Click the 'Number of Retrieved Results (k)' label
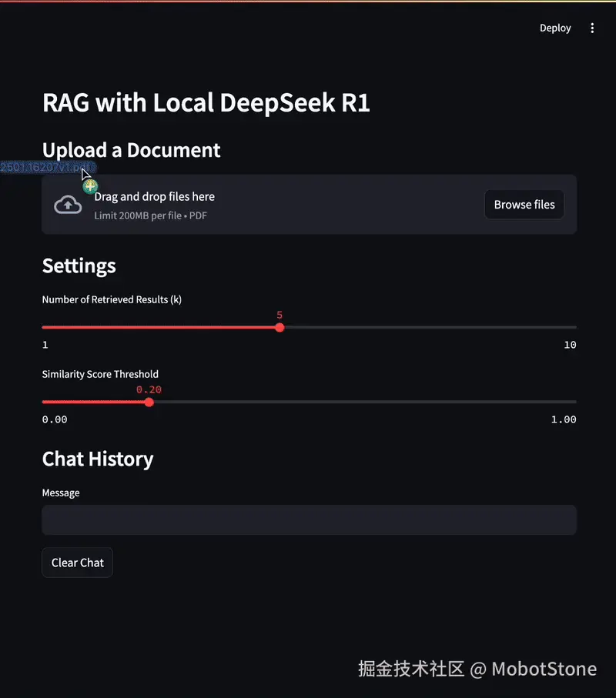Screen dimensions: 616x698 pos(112,299)
